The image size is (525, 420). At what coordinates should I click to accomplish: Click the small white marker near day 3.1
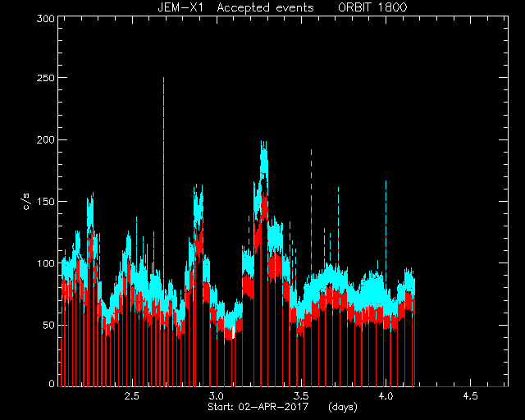coord(233,332)
